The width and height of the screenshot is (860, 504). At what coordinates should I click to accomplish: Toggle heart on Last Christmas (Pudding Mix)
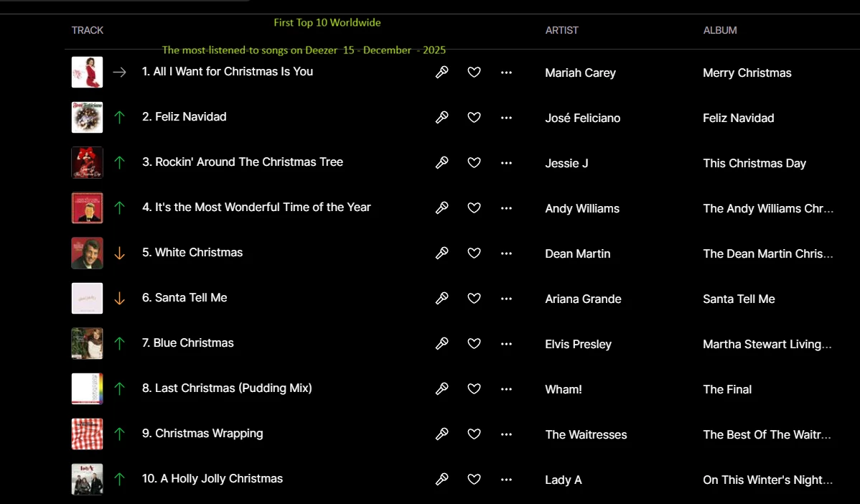(x=474, y=389)
